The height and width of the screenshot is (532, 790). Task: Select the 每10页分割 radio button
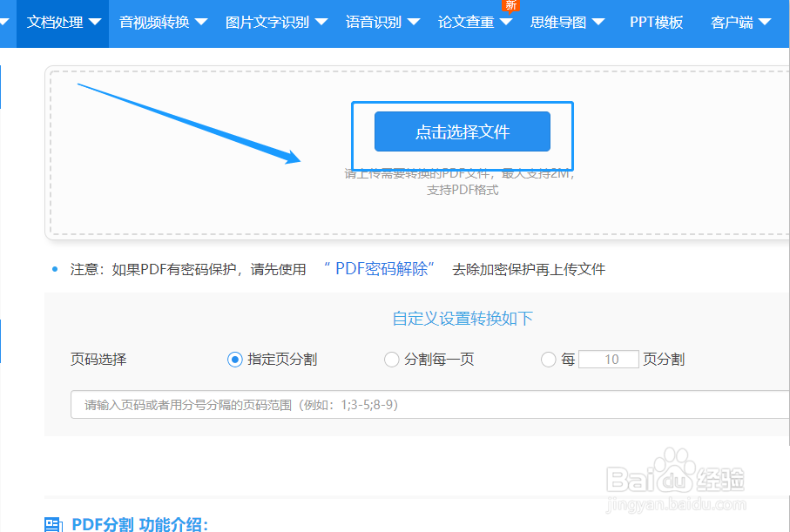(549, 360)
